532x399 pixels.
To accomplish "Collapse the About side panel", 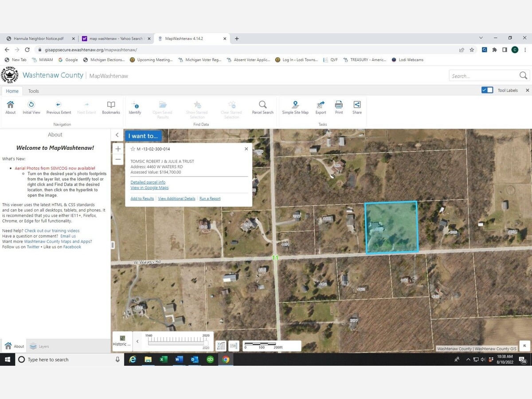I will click(117, 135).
